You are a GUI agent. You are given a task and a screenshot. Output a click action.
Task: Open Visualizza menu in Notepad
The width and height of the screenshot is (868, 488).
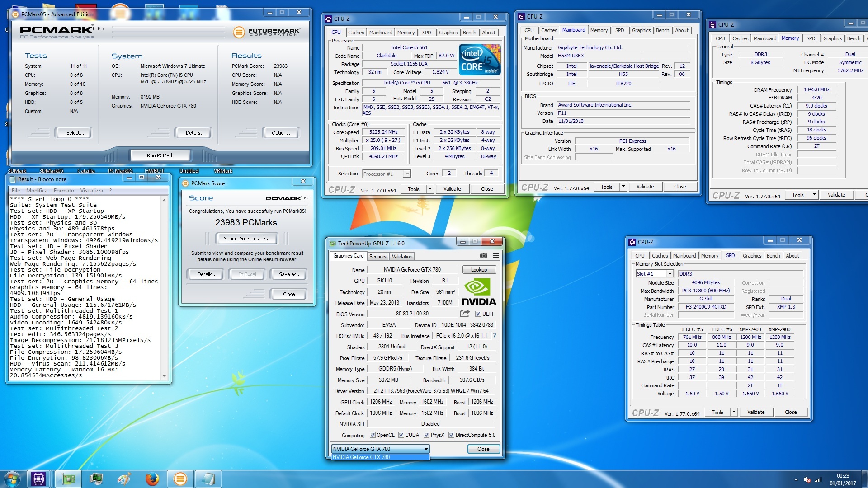[92, 191]
